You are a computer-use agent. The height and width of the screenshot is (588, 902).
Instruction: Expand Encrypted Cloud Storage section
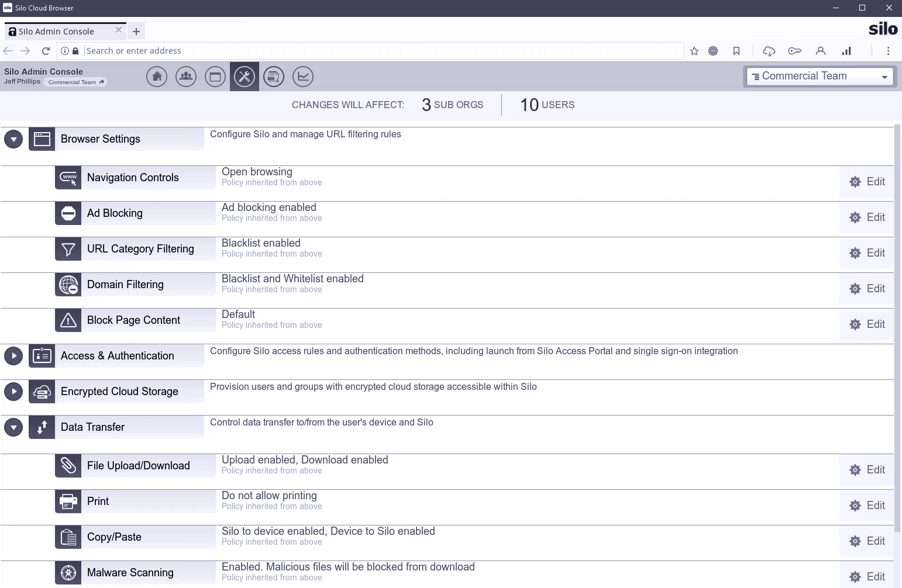pyautogui.click(x=13, y=392)
